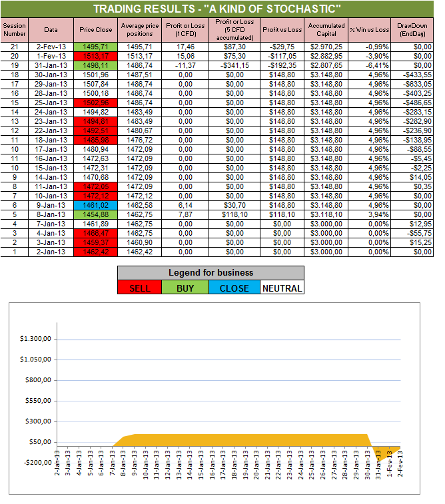Image resolution: width=445 pixels, height=504 pixels.
Task: Click the 2-Fev-13 chart axis date label
Action: point(400,464)
